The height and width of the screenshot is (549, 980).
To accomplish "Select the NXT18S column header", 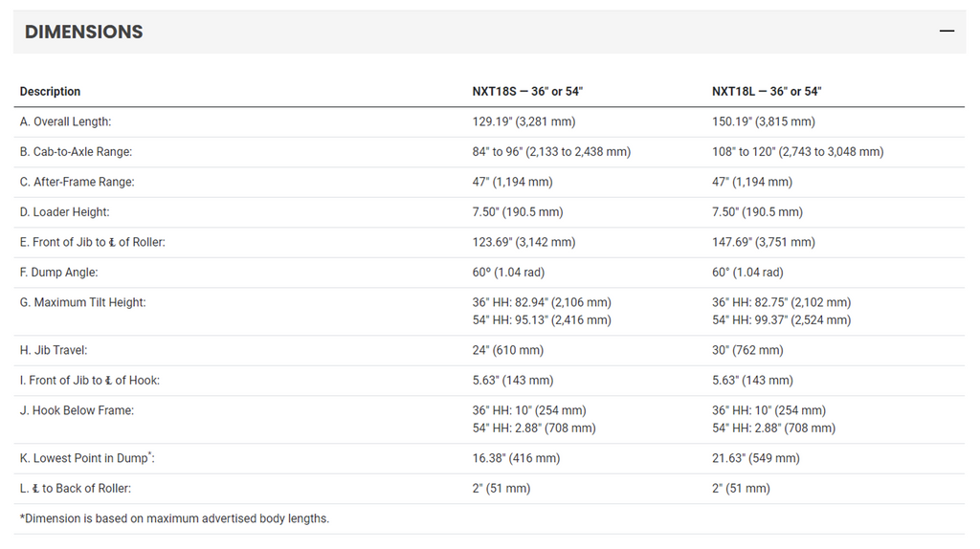I will coord(527,91).
